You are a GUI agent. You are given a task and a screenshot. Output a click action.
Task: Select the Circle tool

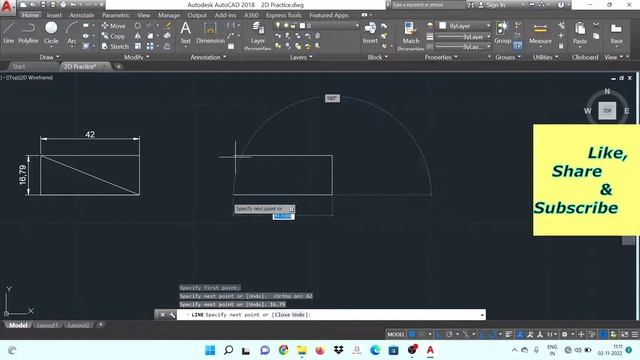point(51,32)
